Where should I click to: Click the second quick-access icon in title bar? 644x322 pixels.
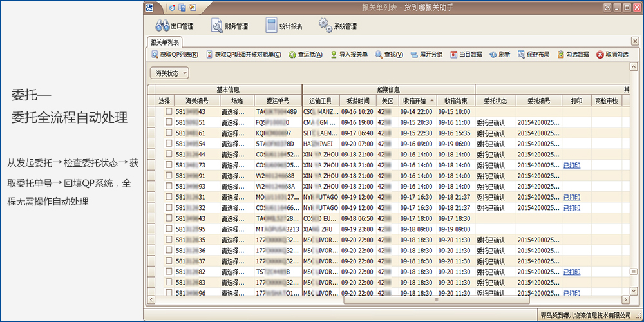click(182, 7)
